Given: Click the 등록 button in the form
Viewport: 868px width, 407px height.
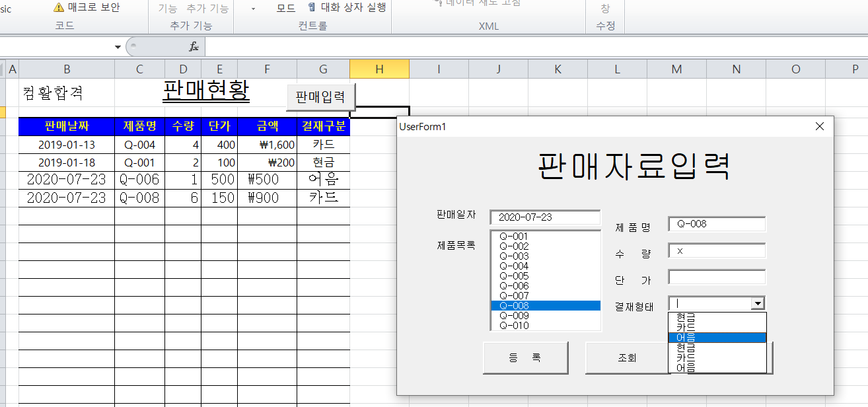Looking at the screenshot, I should (525, 357).
